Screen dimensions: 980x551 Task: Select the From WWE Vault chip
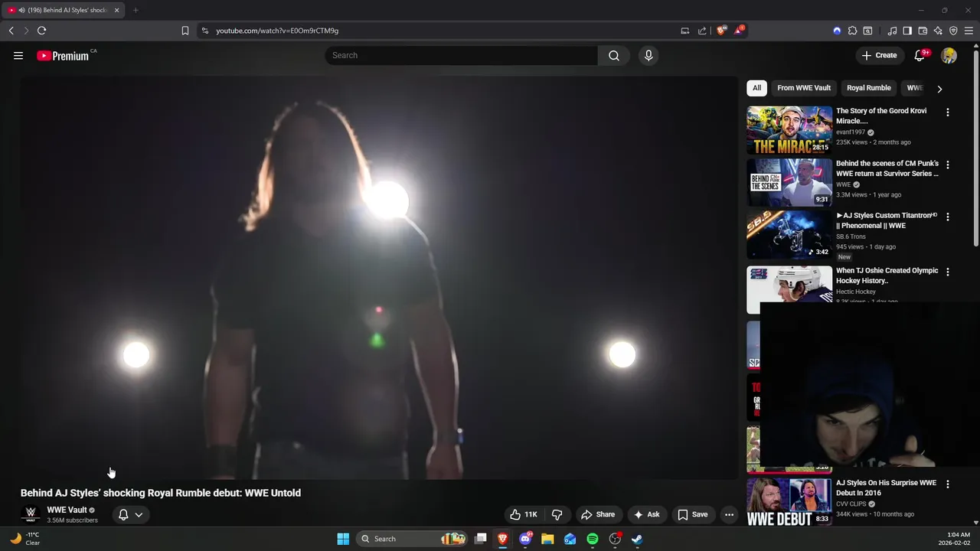[804, 88]
